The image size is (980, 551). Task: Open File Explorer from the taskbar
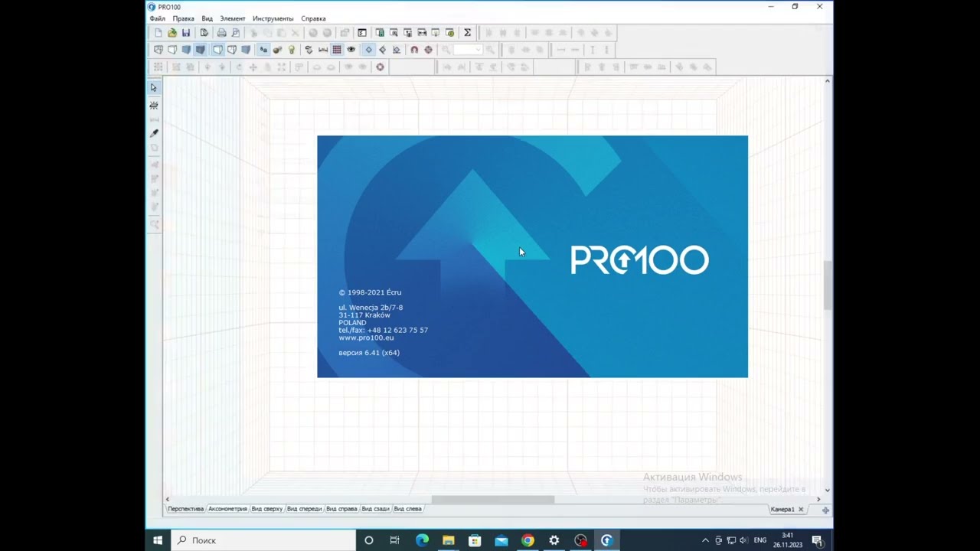point(449,540)
